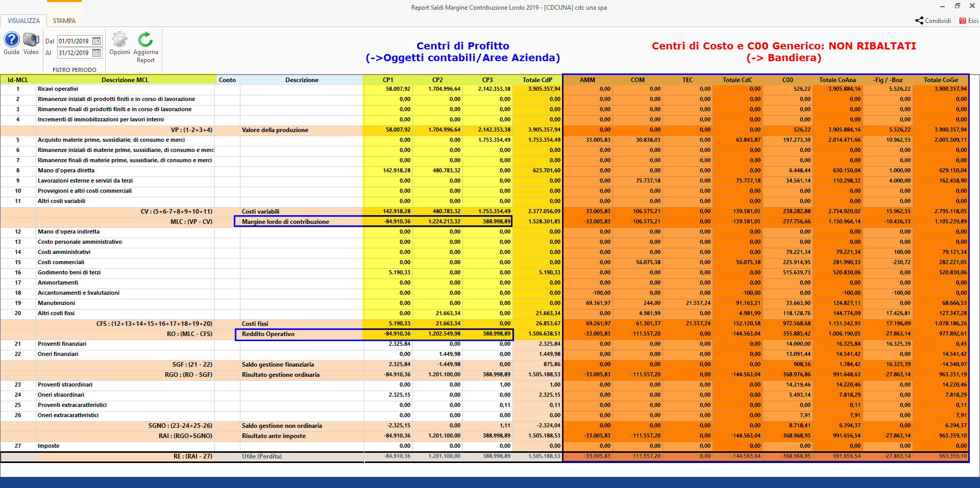Select the Altri costi fissi row
Screen dimensions: 980x488
[484, 314]
